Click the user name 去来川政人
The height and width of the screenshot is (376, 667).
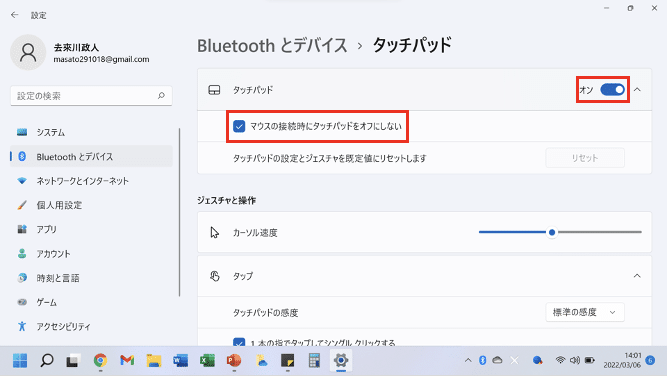tap(76, 47)
